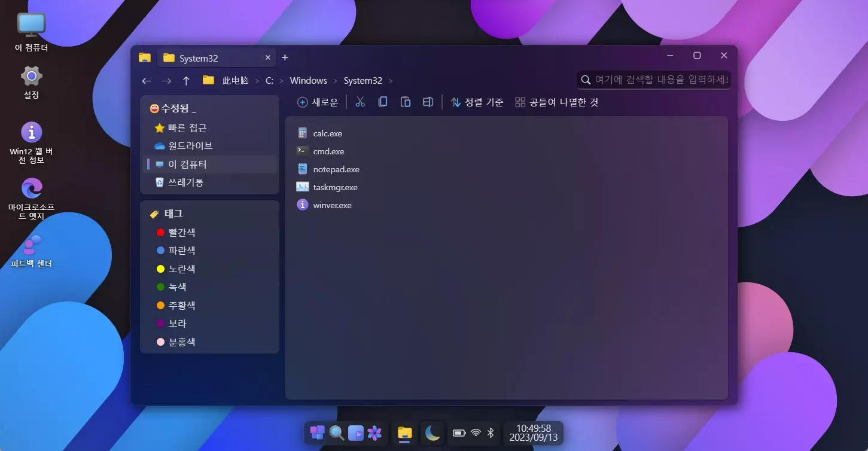Click the copy icon in toolbar
Viewport: 868px width, 451px height.
tap(383, 102)
